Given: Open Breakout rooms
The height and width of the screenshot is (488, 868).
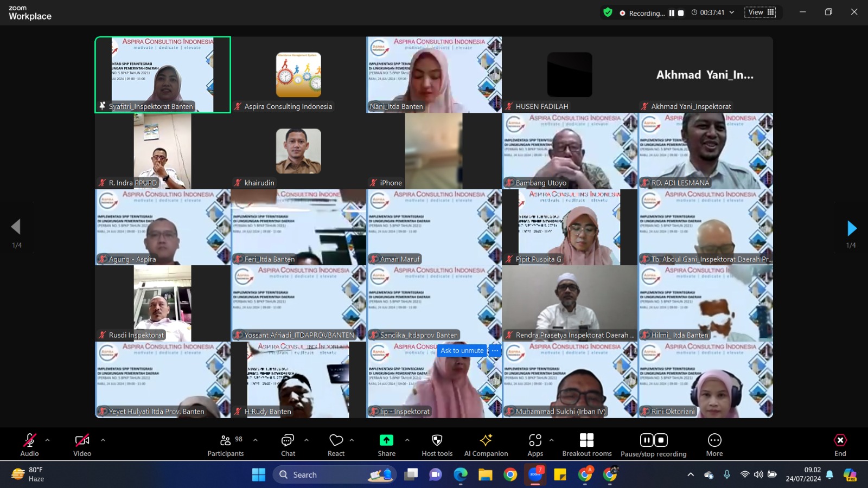Looking at the screenshot, I should click(x=586, y=440).
